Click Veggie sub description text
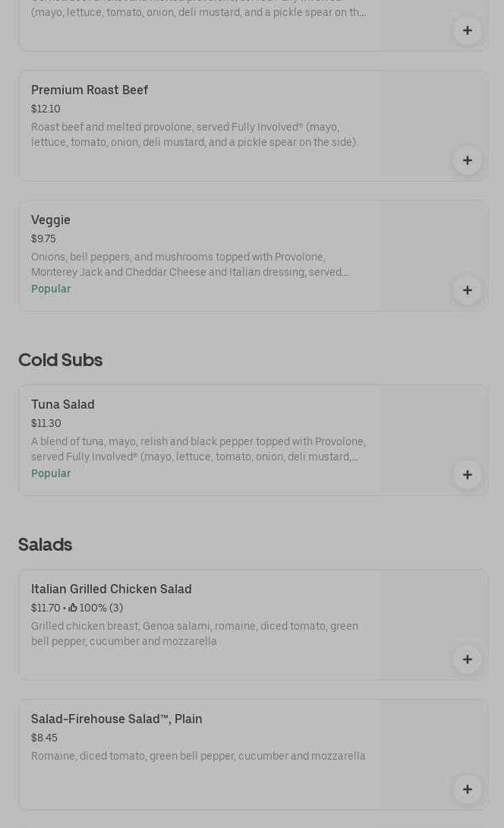 pos(190,265)
